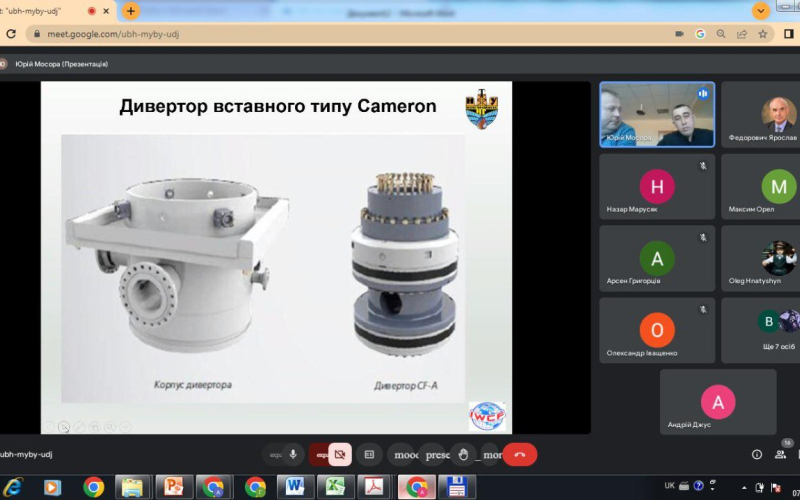800x500 pixels.
Task: Select Oleg Hnatyshyn participant tile
Action: [x=761, y=259]
